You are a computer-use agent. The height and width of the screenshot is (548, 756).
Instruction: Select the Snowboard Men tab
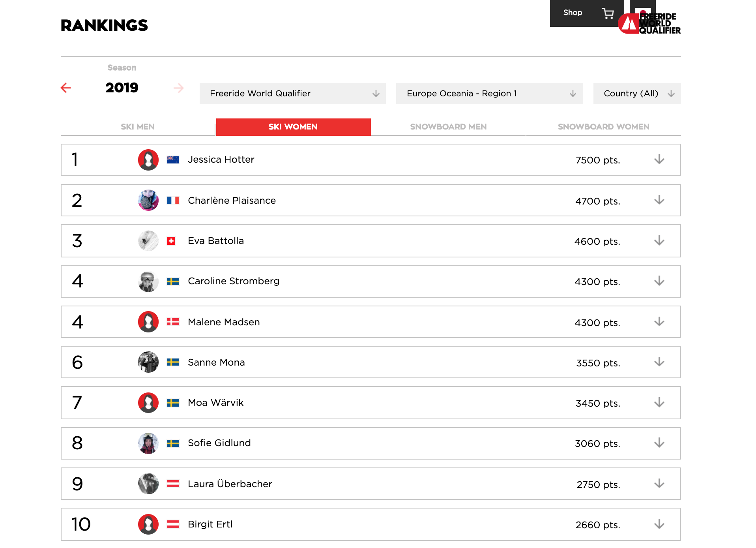(x=448, y=127)
